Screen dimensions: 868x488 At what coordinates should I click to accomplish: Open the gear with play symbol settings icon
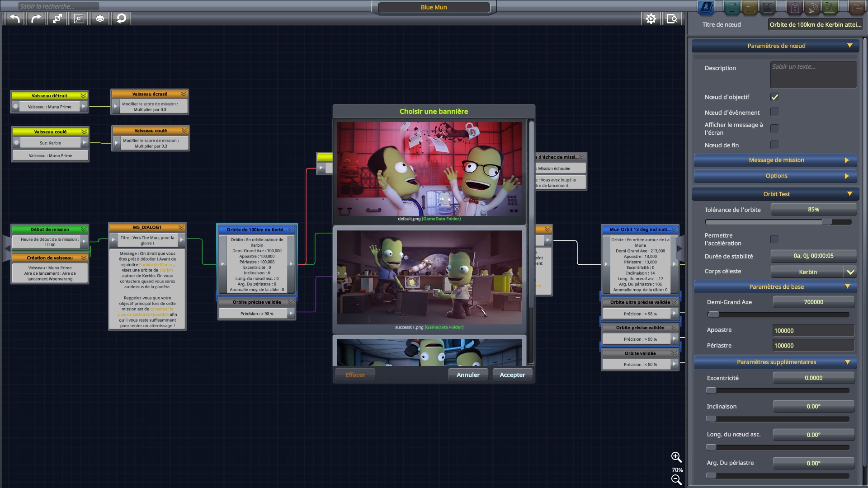point(651,19)
